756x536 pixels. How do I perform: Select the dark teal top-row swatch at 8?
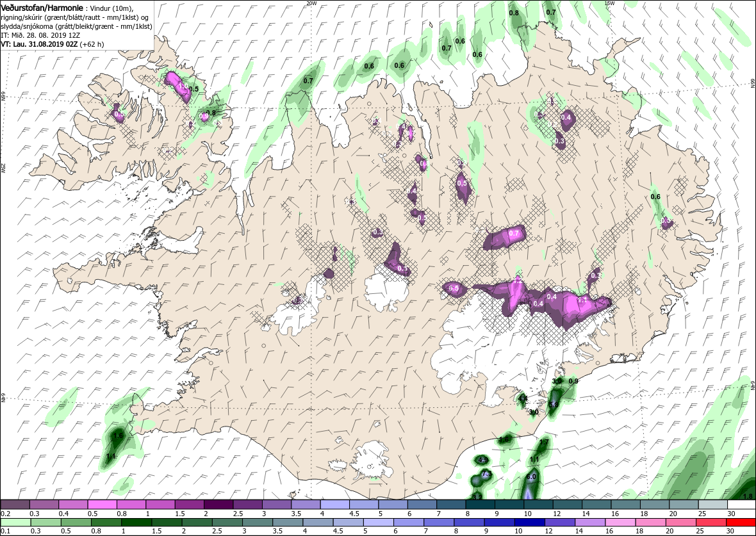point(480,505)
